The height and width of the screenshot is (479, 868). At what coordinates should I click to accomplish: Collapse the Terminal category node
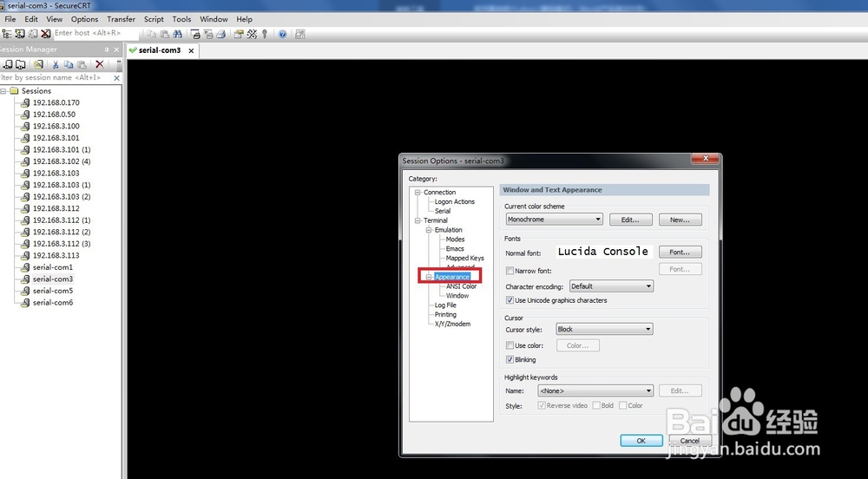(418, 220)
